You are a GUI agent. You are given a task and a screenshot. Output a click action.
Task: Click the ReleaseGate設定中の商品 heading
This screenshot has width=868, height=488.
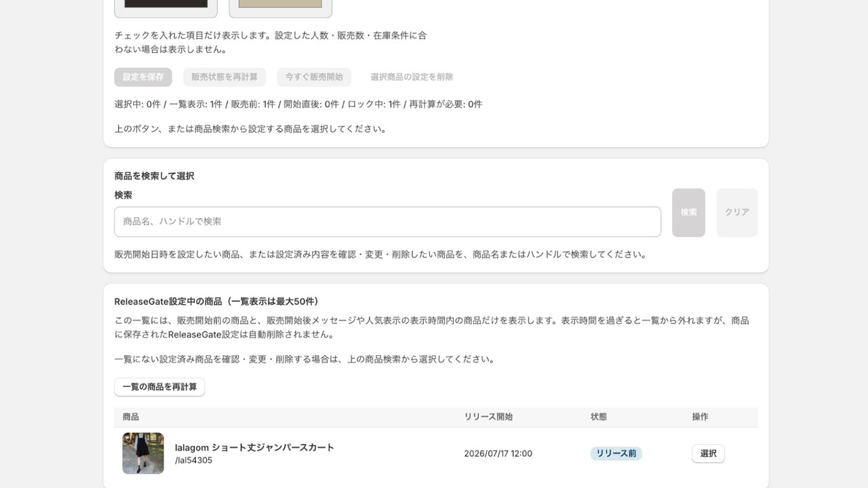point(216,302)
